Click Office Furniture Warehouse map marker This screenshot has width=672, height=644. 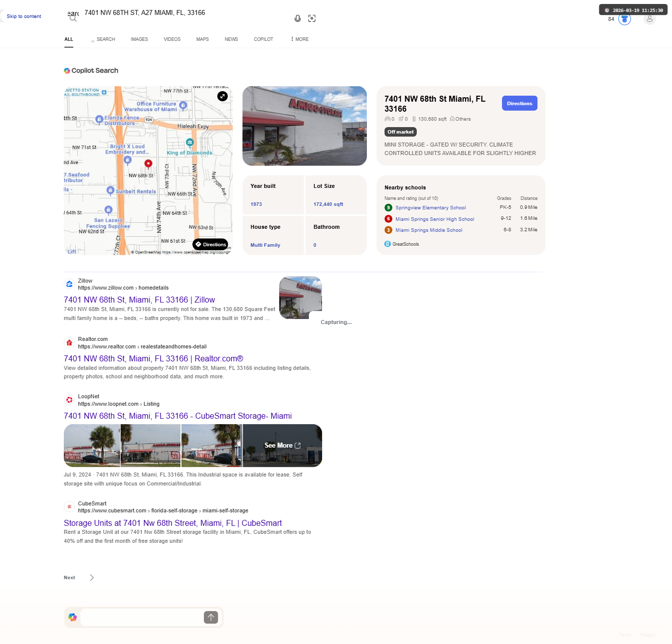coord(183,105)
